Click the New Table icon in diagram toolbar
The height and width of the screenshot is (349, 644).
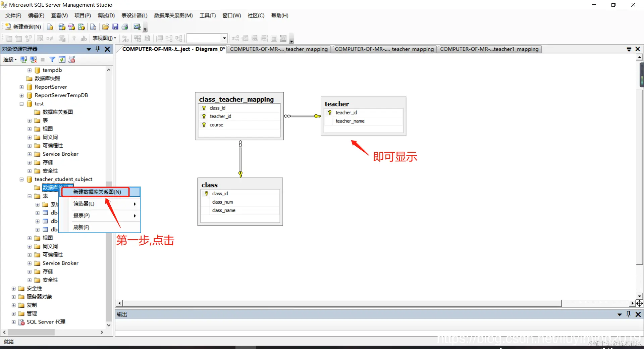tap(9, 39)
